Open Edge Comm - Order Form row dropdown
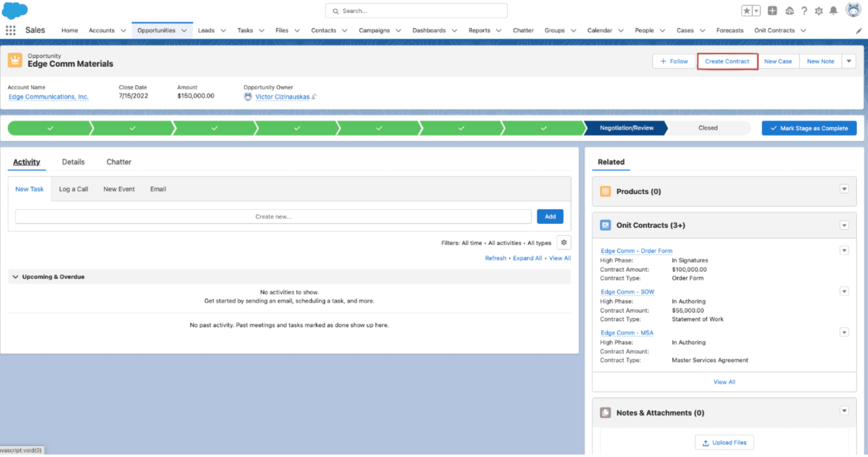 (844, 250)
